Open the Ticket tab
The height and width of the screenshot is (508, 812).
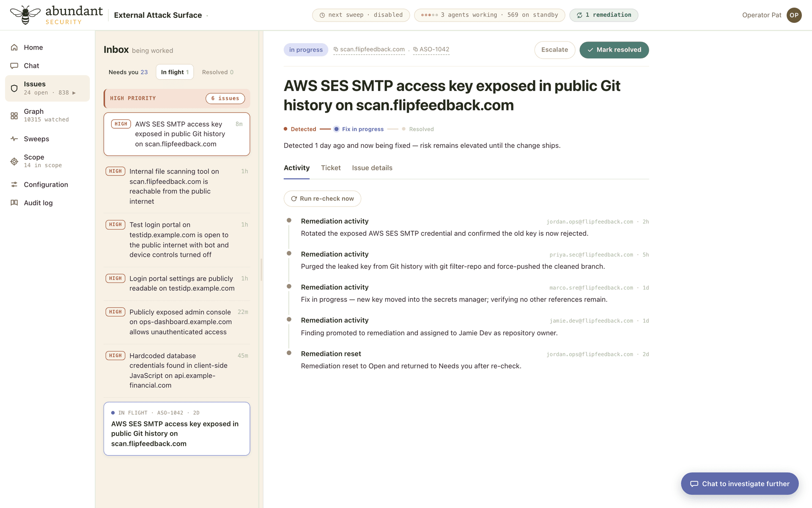point(331,168)
